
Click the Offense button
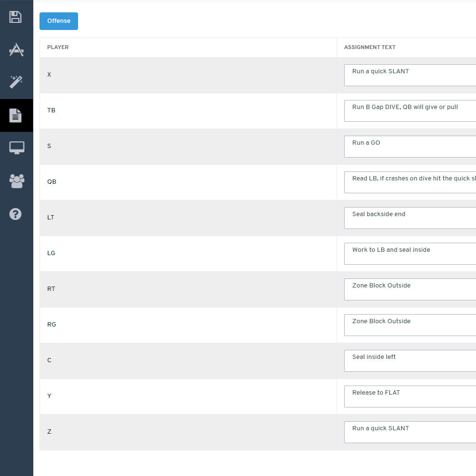[59, 21]
